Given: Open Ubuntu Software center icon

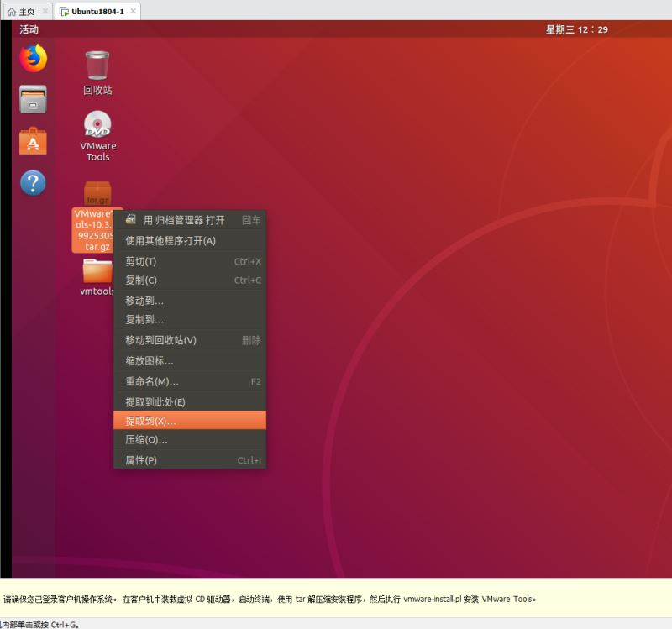Looking at the screenshot, I should pos(33,141).
